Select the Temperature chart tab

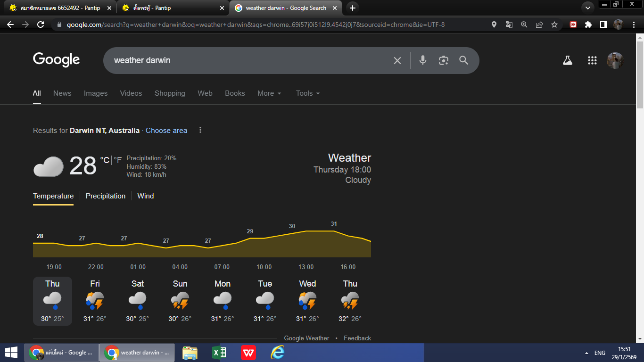[53, 196]
